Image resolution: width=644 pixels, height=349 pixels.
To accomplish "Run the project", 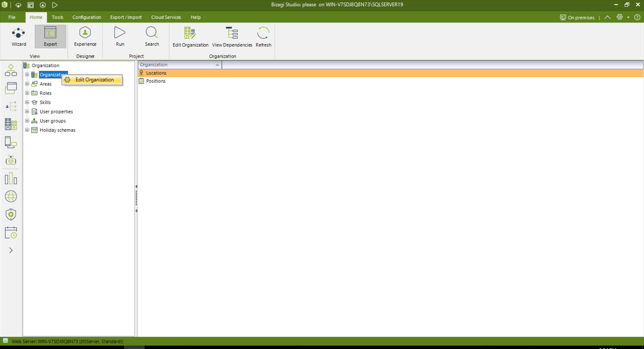I will point(120,37).
